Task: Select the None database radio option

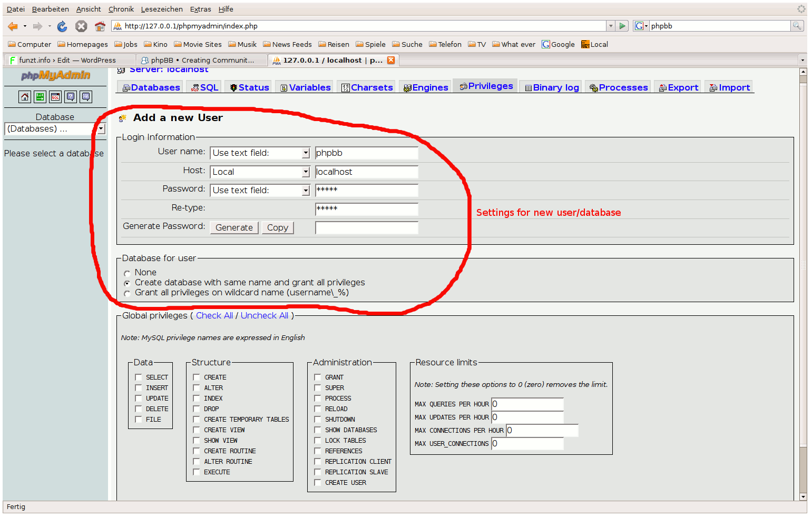Action: coord(127,273)
